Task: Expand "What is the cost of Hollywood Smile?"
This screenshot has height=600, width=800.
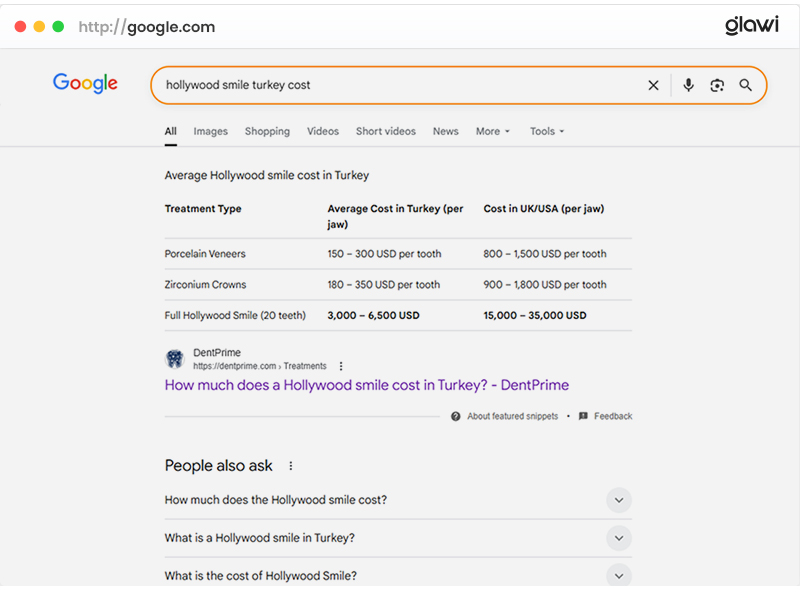Action: tap(618, 575)
